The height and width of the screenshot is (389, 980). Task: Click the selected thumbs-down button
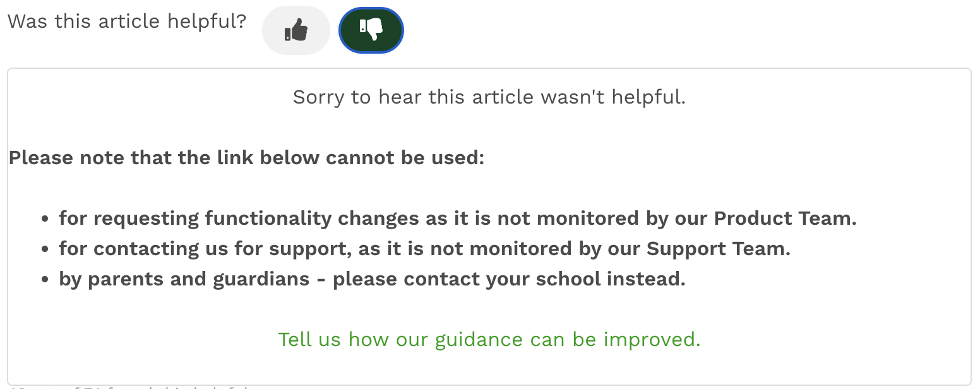click(371, 30)
